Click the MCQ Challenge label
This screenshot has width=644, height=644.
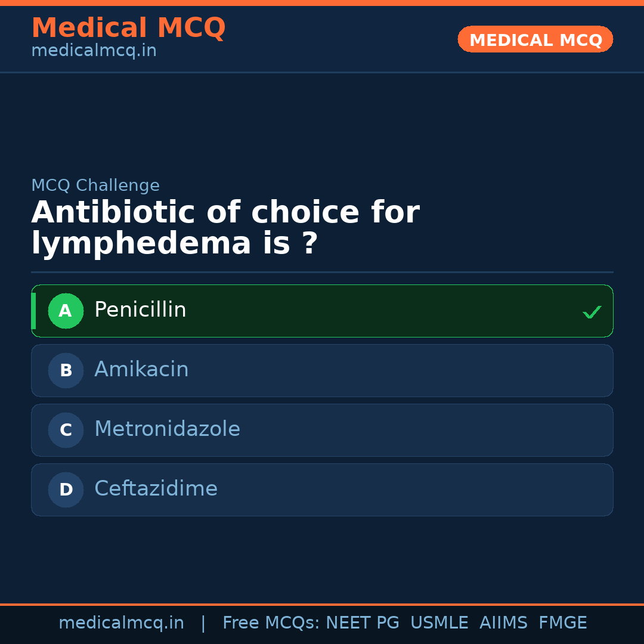pos(95,185)
